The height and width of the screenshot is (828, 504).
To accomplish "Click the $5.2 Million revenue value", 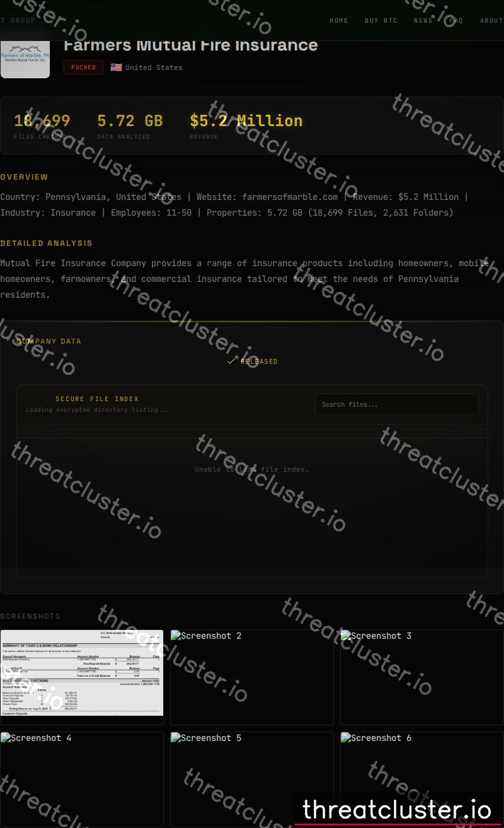I will [246, 121].
